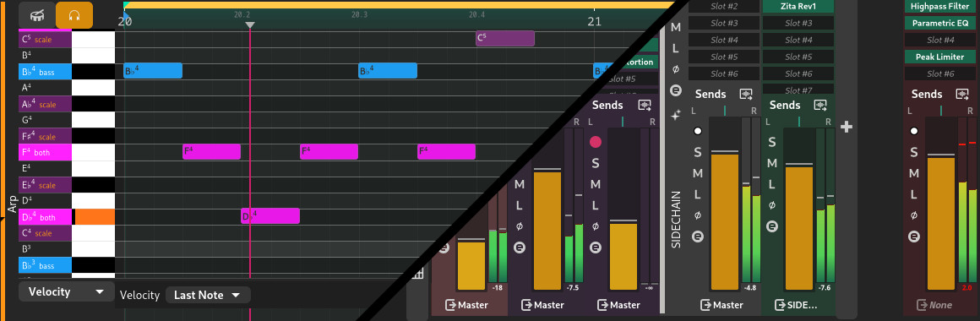This screenshot has width=980, height=321.
Task: Select the Parametric EQ plugin slot
Action: click(940, 23)
